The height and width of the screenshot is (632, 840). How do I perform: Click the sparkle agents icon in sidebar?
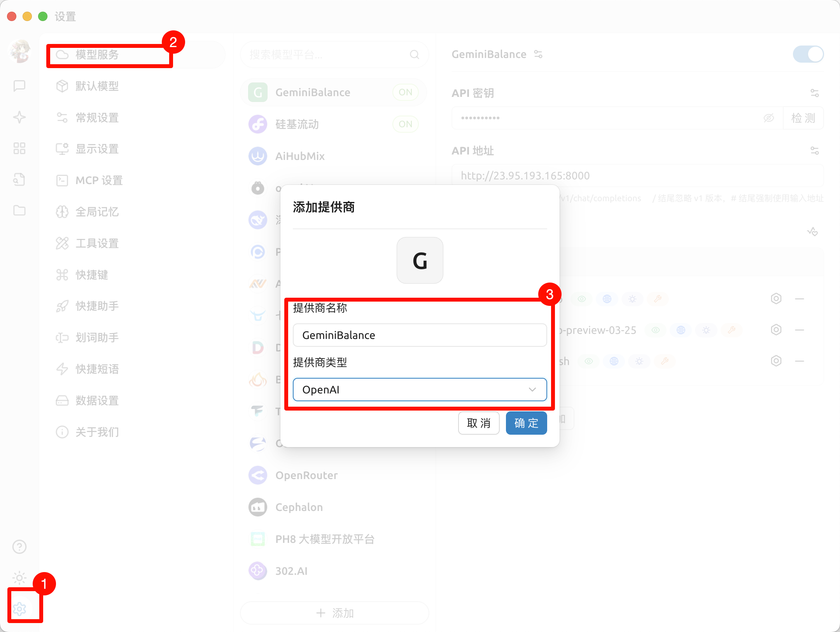click(19, 117)
